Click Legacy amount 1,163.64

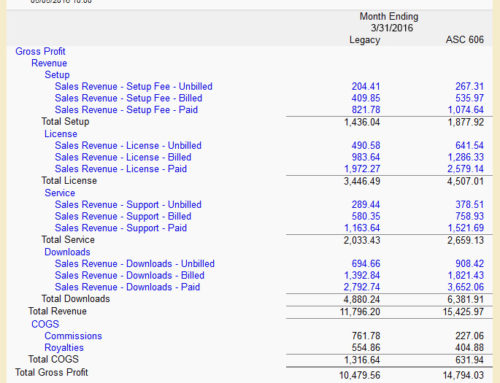click(x=362, y=228)
